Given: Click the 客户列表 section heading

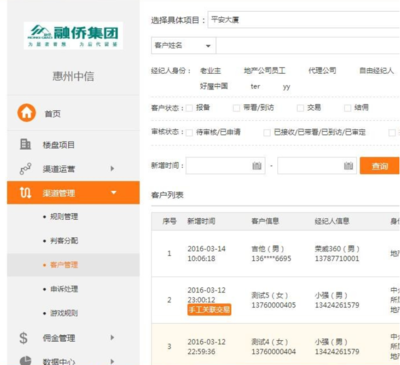Looking at the screenshot, I should (x=167, y=195).
